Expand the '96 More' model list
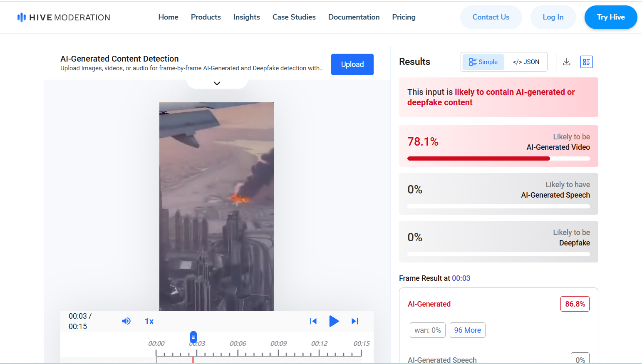 pos(467,330)
